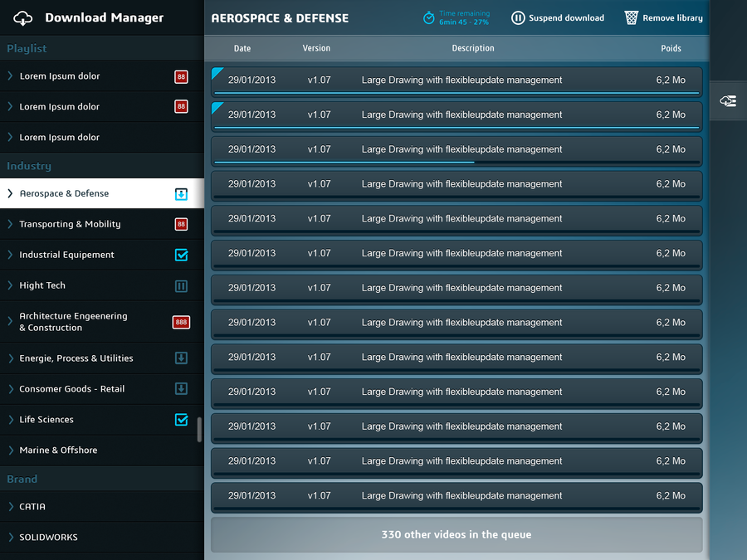
Task: Expand the Transporting & Mobility chevron
Action: [11, 224]
